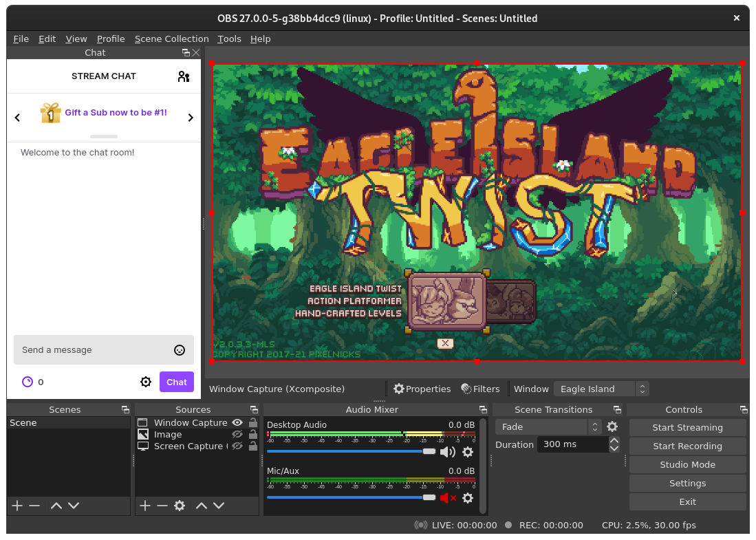Click the Duration 300 ms field
Viewport: 756px width, 540px height.
click(x=573, y=444)
